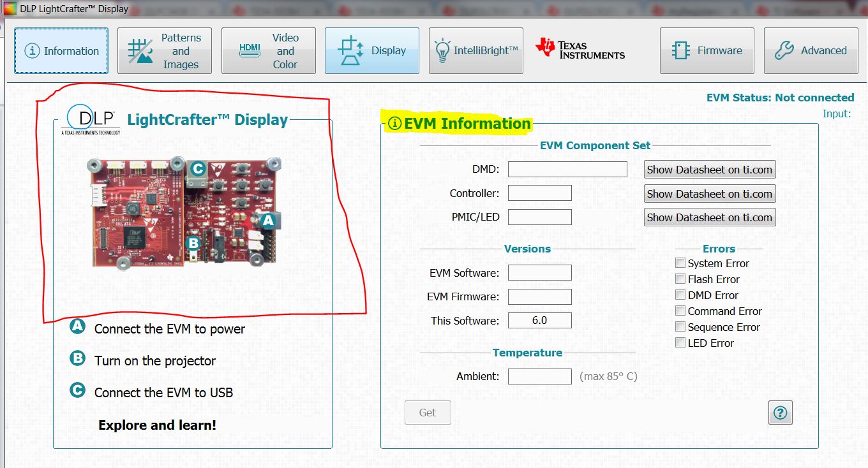The height and width of the screenshot is (468, 868).
Task: Show Controller datasheet on ti.com
Action: tap(710, 194)
